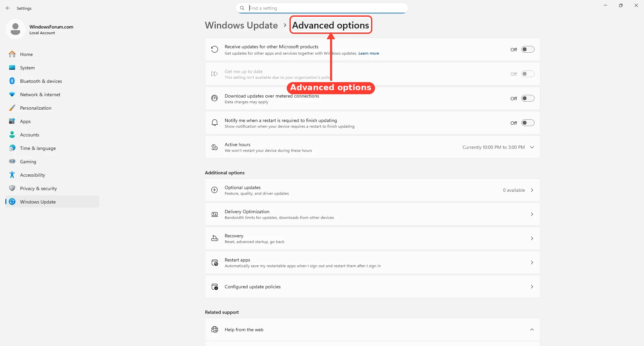Click the Gaming controller icon

click(x=12, y=161)
